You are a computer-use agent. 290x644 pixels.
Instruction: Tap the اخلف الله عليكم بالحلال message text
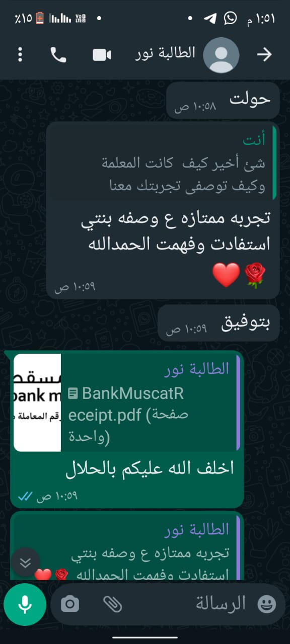[150, 469]
